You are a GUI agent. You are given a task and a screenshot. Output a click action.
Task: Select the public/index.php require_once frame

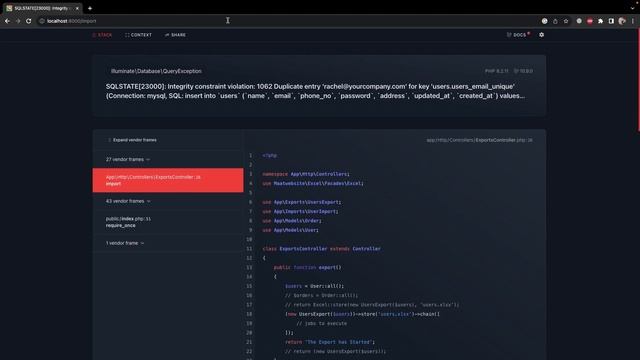point(168,222)
